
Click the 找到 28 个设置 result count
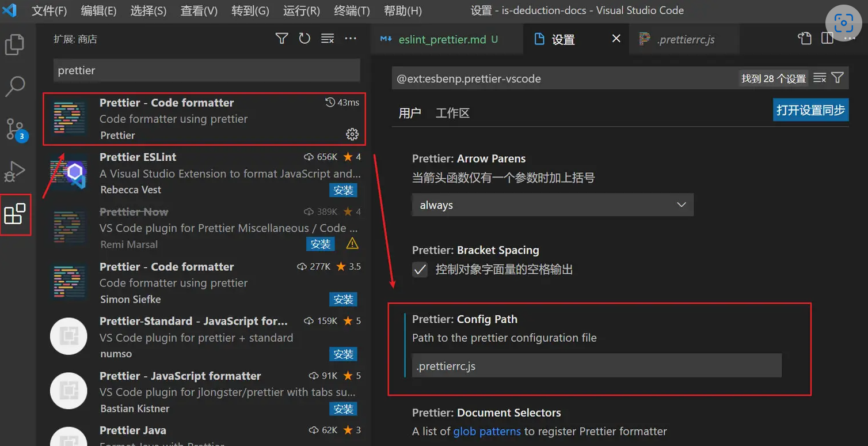tap(774, 78)
